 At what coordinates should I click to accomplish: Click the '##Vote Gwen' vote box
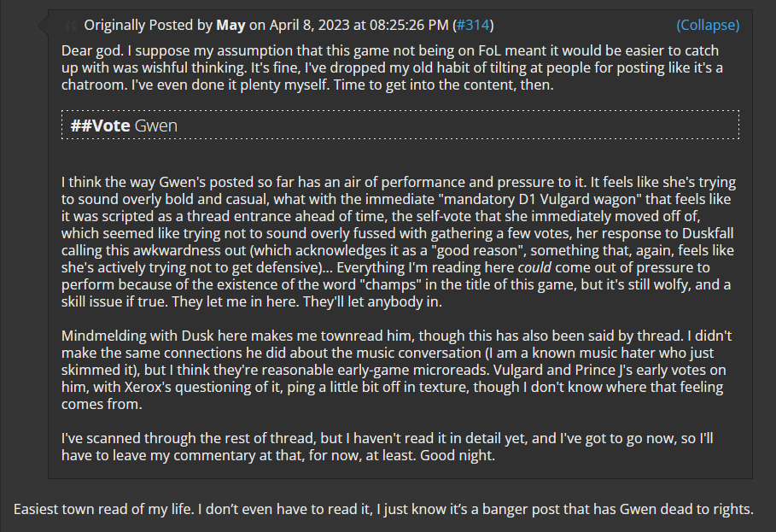pyautogui.click(x=400, y=126)
